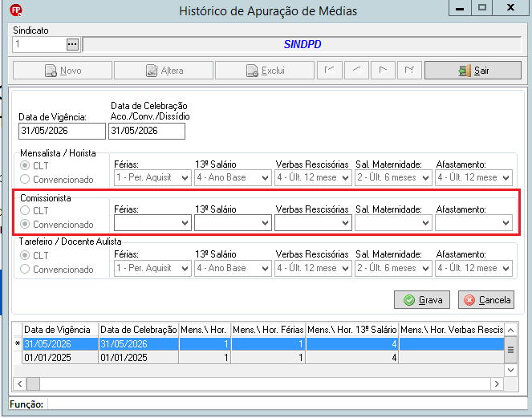Open Tarefeiro Sal. Maternidade dropdown
Screen dimensions: 532x418
(x=393, y=268)
